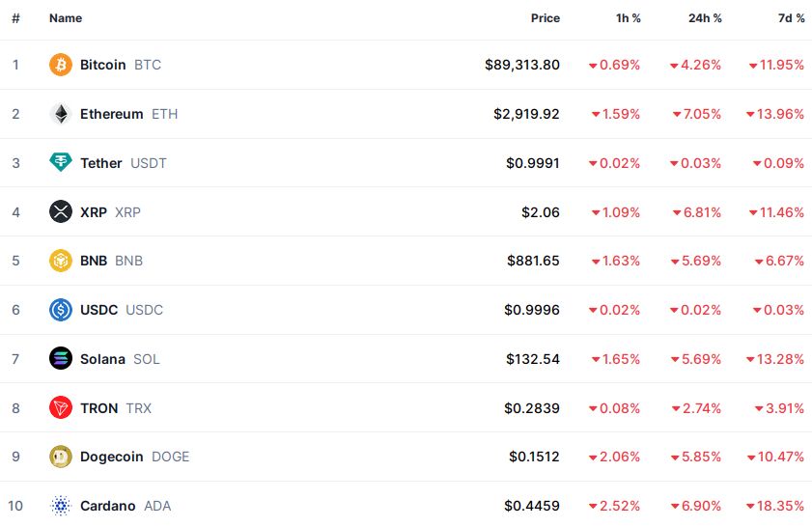812x527 pixels.
Task: Sort by 7d % column header
Action: [x=791, y=18]
